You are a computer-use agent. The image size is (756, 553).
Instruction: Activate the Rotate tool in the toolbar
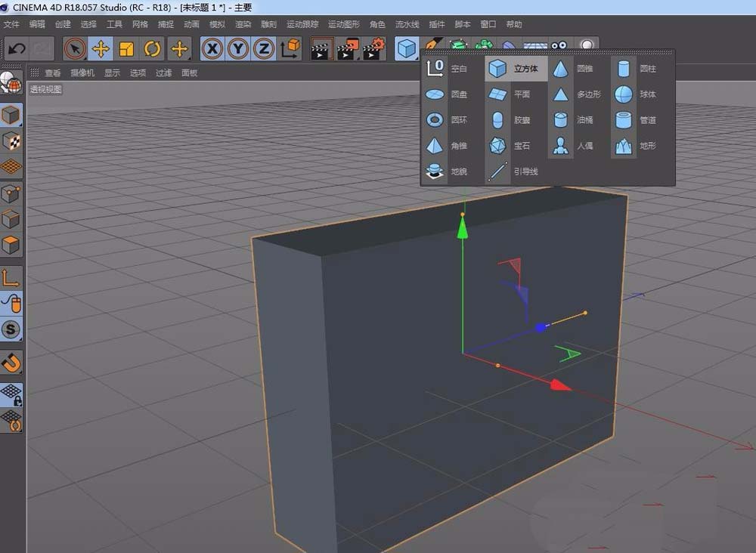click(x=152, y=48)
